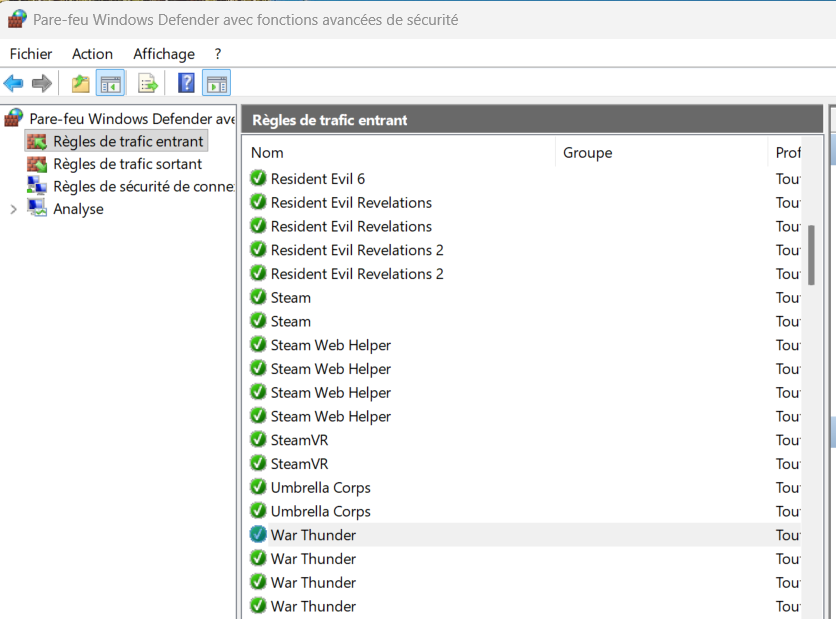Select the highlighted War Thunder rule
The height and width of the screenshot is (619, 836).
tap(313, 535)
